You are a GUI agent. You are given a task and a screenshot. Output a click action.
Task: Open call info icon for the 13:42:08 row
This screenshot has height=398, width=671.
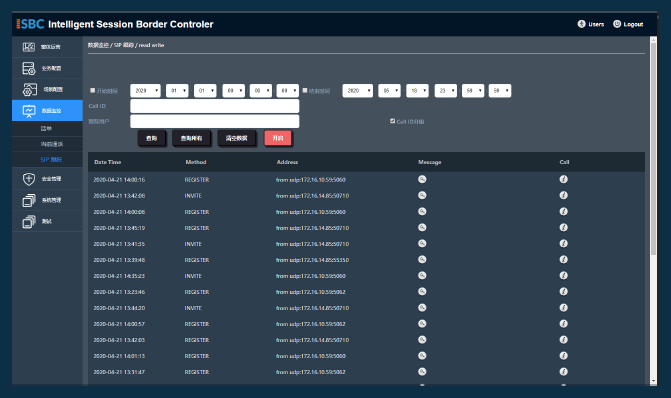coord(564,195)
